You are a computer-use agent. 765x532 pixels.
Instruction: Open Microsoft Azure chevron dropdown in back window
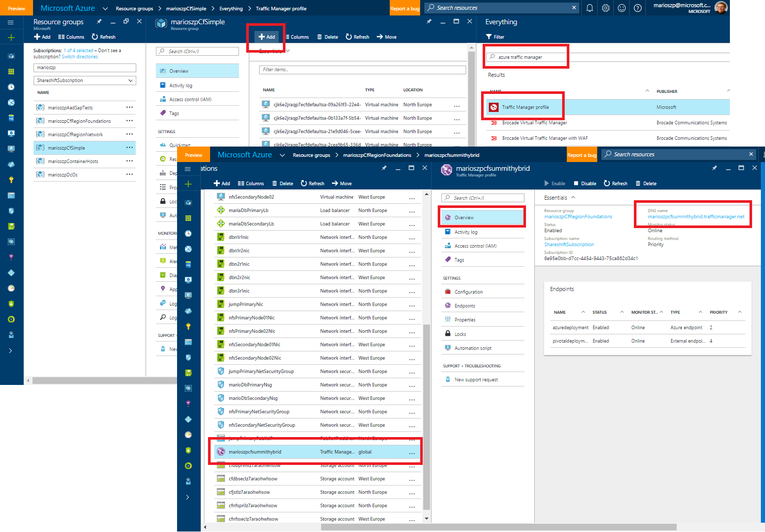click(105, 8)
